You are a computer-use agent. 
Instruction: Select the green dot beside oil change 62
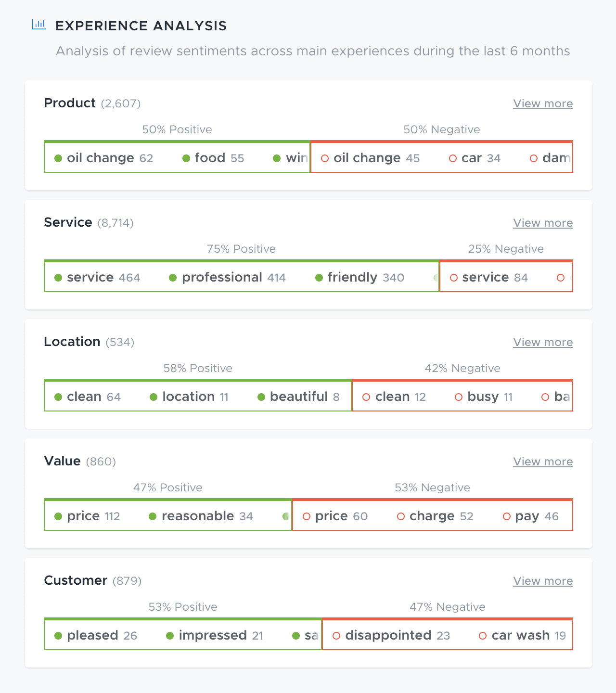tap(59, 157)
